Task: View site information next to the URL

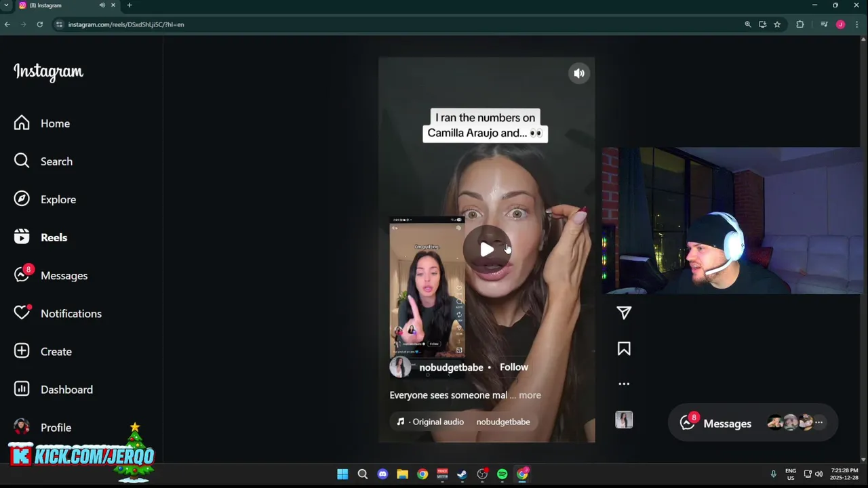Action: tap(59, 24)
